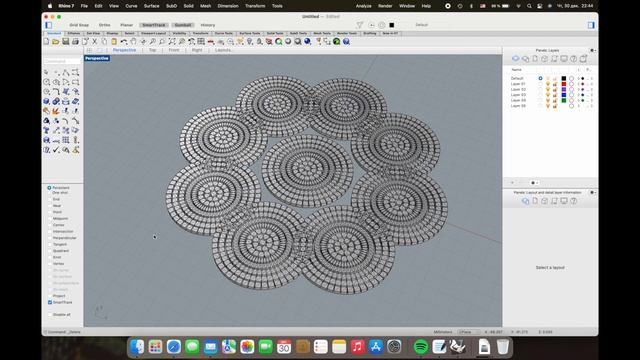The image size is (640, 360).
Task: Click the selection filter funnel icon
Action: click(x=360, y=25)
